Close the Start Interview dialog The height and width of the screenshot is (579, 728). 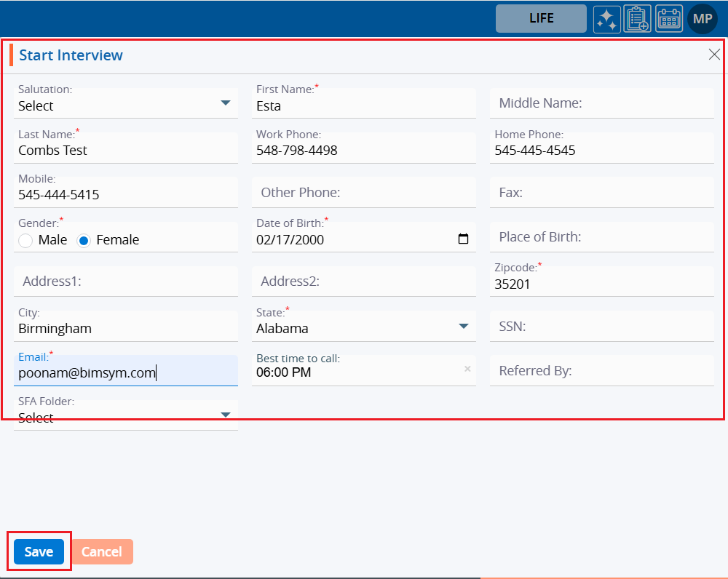click(x=714, y=55)
